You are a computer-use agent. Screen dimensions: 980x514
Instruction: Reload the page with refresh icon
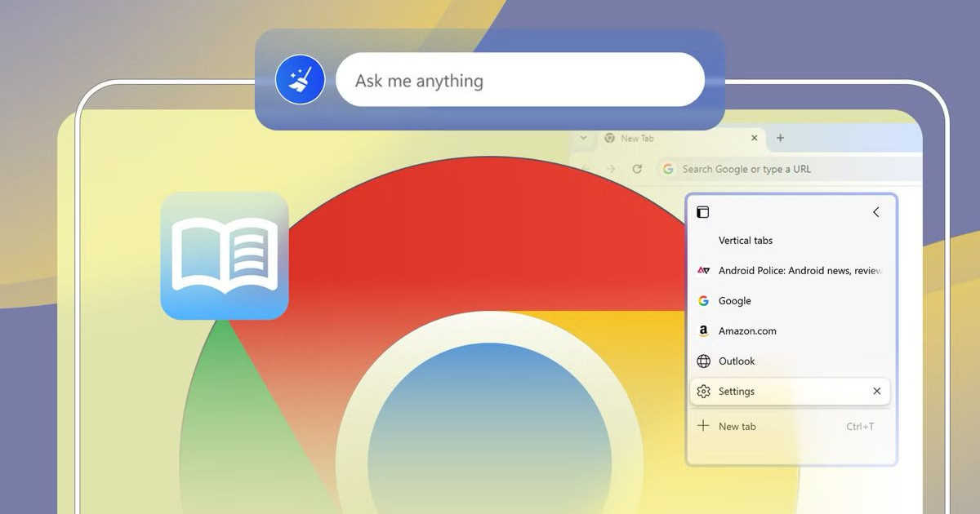637,169
